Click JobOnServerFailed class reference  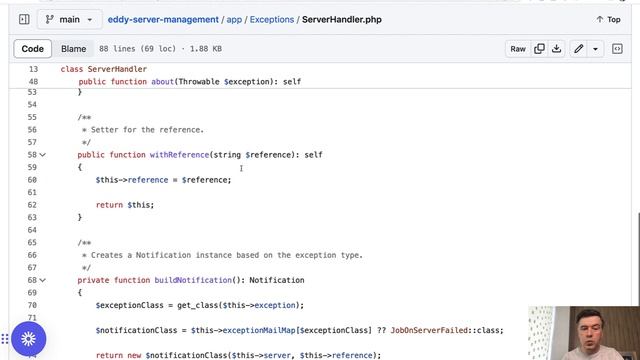(429, 330)
